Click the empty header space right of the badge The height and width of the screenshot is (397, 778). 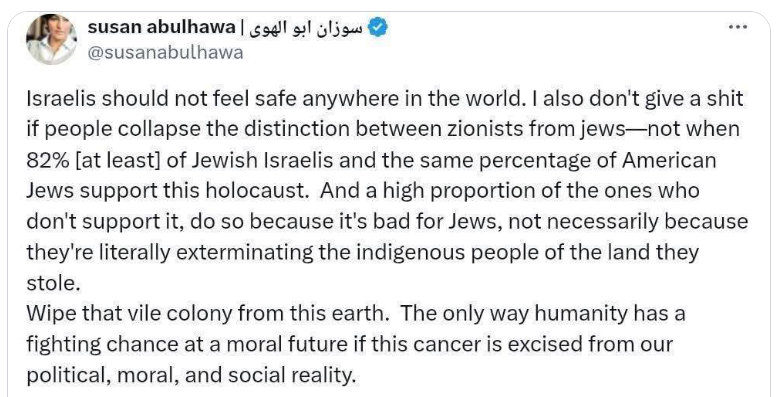pyautogui.click(x=556, y=28)
